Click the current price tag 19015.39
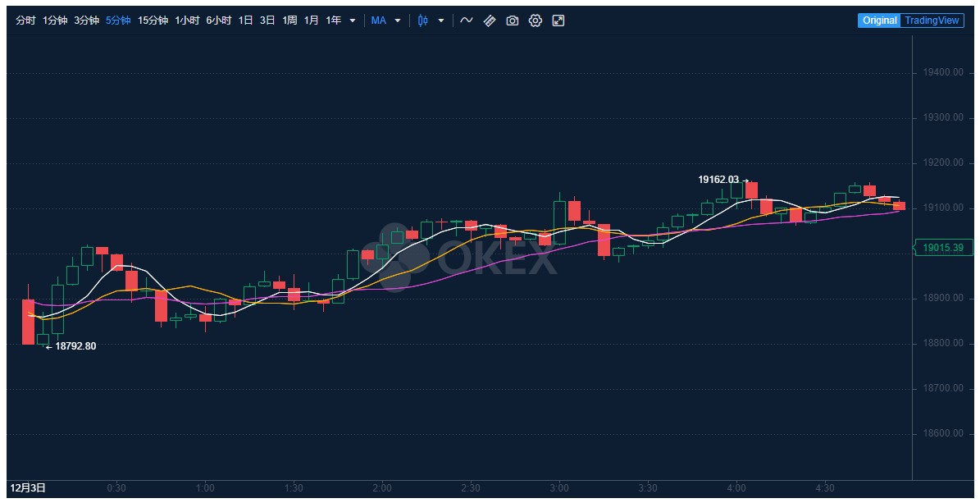 tap(942, 248)
